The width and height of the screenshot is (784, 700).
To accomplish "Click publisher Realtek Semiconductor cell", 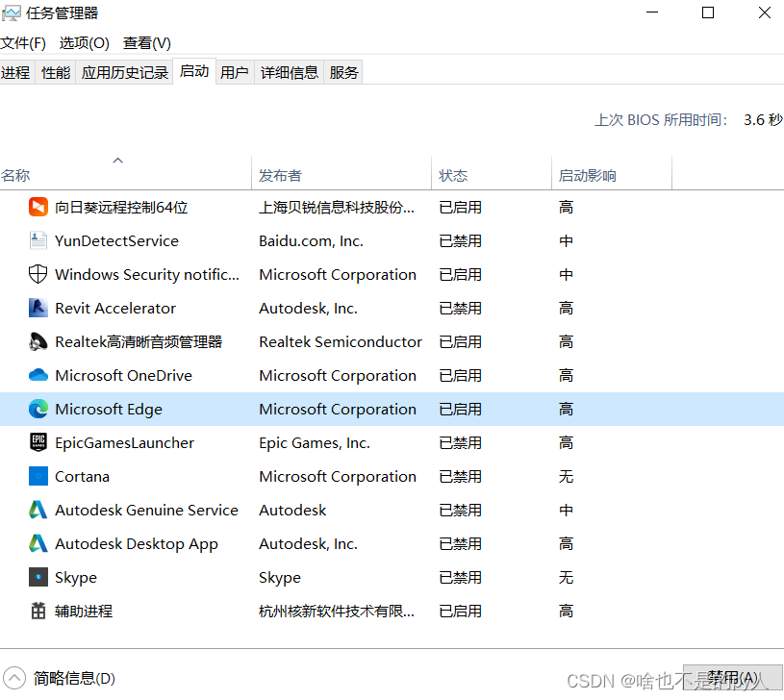I will 341,341.
